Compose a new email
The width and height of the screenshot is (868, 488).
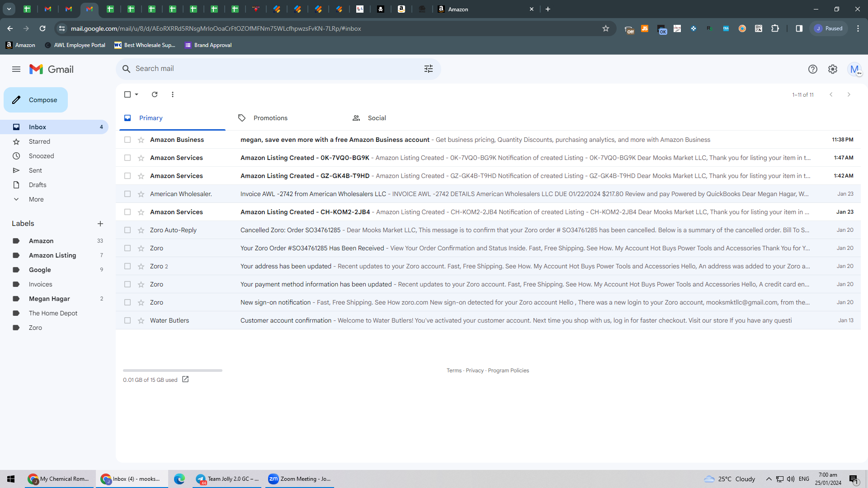pos(36,100)
